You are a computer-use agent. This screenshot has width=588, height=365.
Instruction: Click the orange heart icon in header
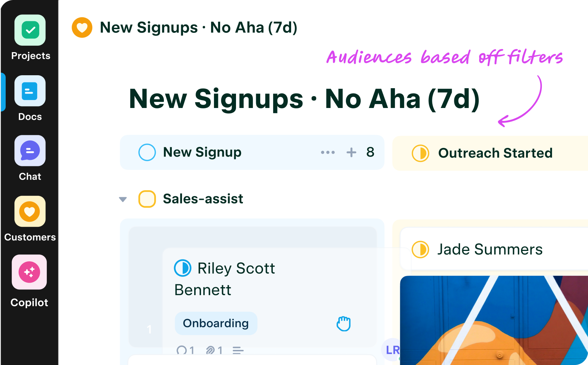pyautogui.click(x=82, y=28)
